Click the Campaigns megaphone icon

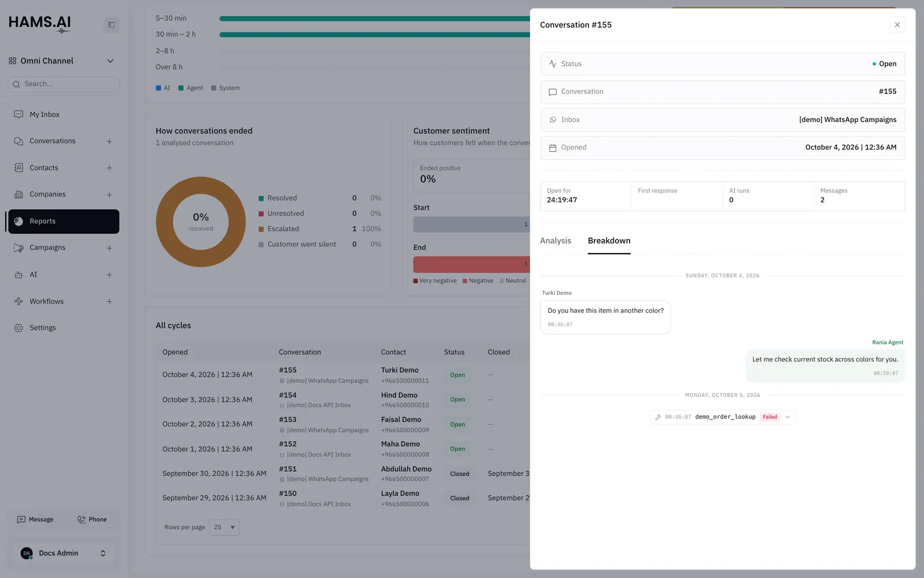pos(18,248)
